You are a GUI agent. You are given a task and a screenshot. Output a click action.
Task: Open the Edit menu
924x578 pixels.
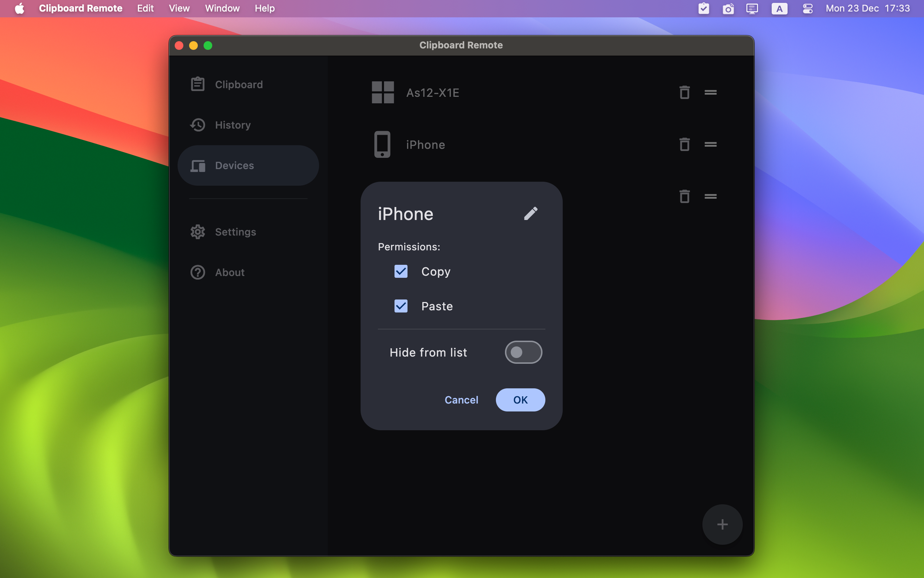145,8
